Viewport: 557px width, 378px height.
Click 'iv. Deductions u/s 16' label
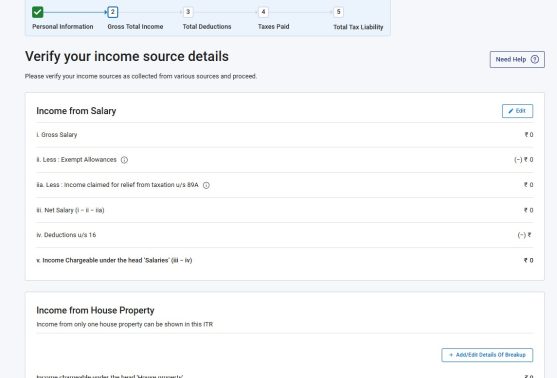[66, 235]
